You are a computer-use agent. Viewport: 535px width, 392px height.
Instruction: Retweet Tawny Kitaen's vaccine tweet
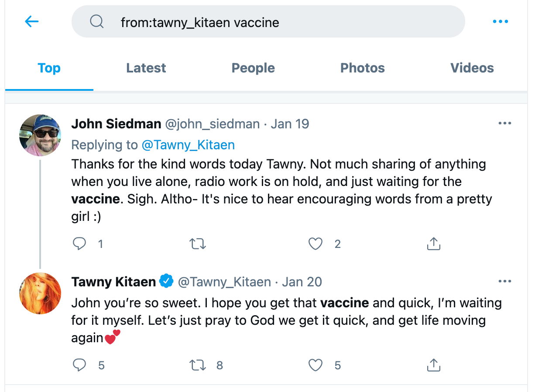(198, 365)
